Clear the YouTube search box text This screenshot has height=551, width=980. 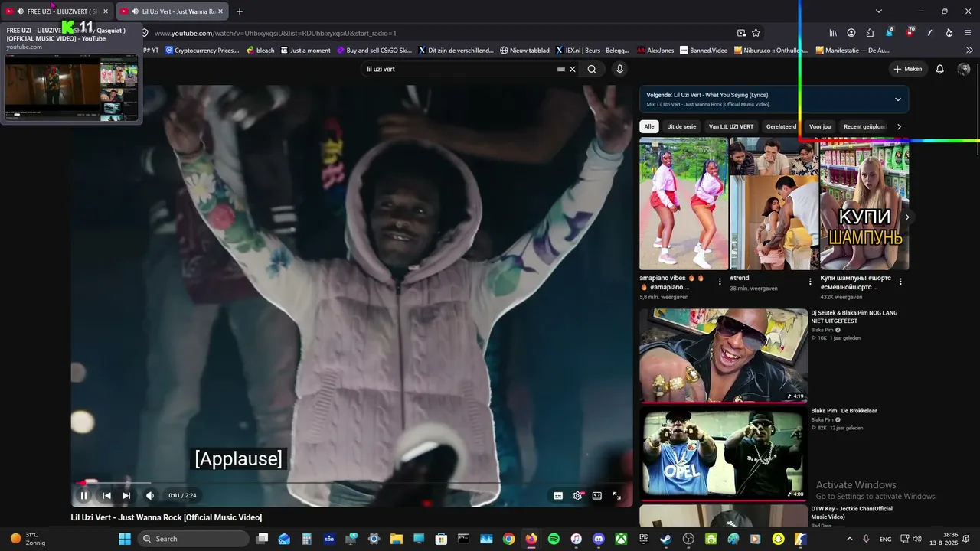pos(572,69)
